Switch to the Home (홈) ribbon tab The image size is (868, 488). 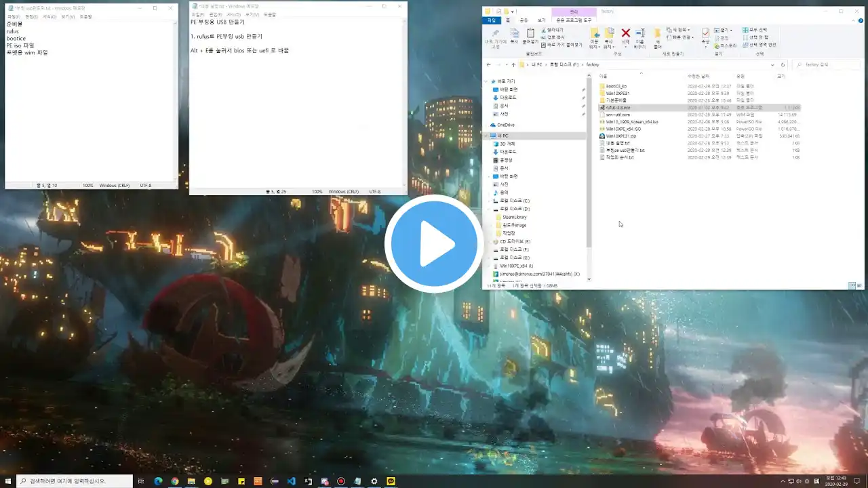coord(508,20)
